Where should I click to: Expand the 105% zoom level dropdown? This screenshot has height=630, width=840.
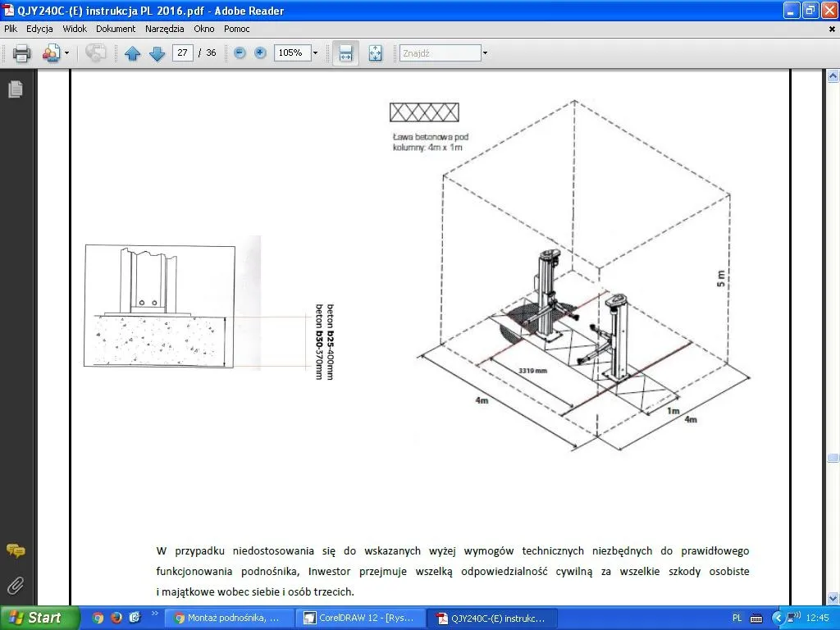pos(315,53)
